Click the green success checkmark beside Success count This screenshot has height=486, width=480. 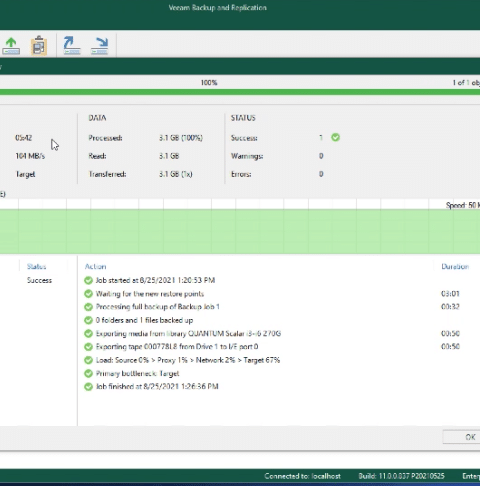click(335, 137)
